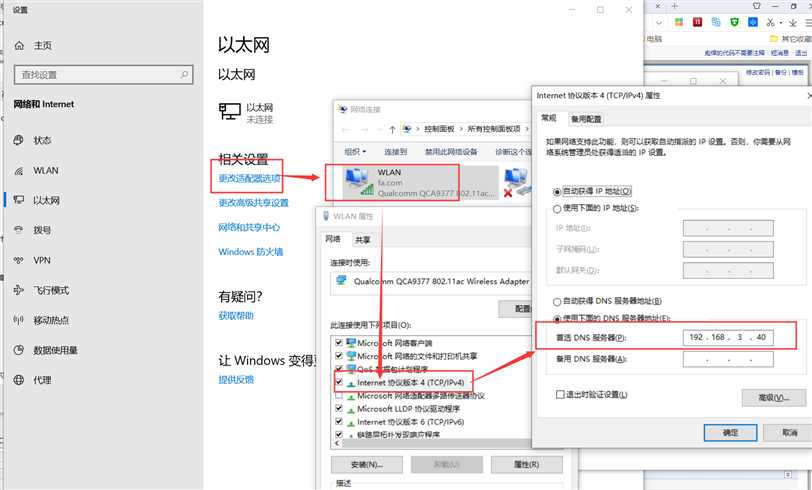Click the Find a setting search field
Image resolution: width=812 pixels, height=490 pixels.
[104, 75]
